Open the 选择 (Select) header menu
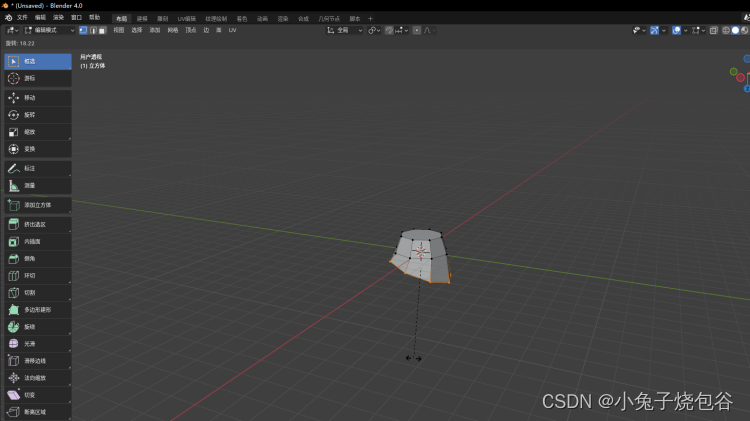This screenshot has height=421, width=750. (x=137, y=30)
